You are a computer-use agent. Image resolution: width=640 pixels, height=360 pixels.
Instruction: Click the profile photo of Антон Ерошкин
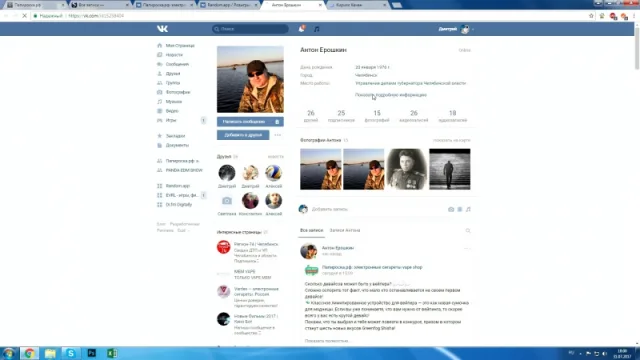point(250,79)
